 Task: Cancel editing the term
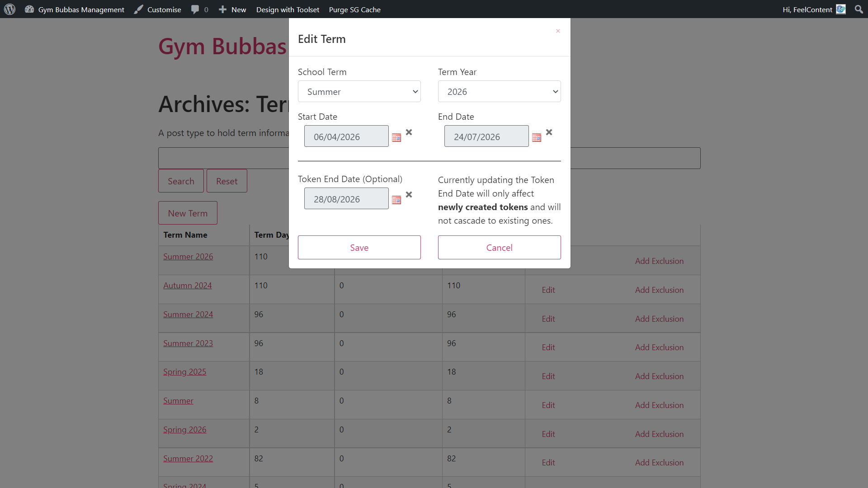(500, 247)
